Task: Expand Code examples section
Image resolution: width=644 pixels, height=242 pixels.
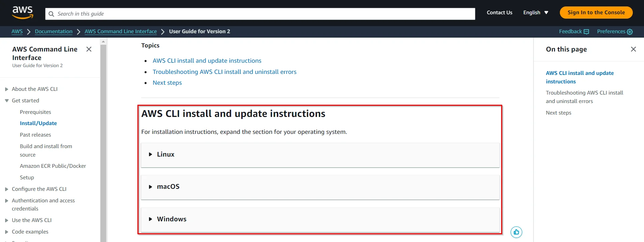Action: (6, 232)
